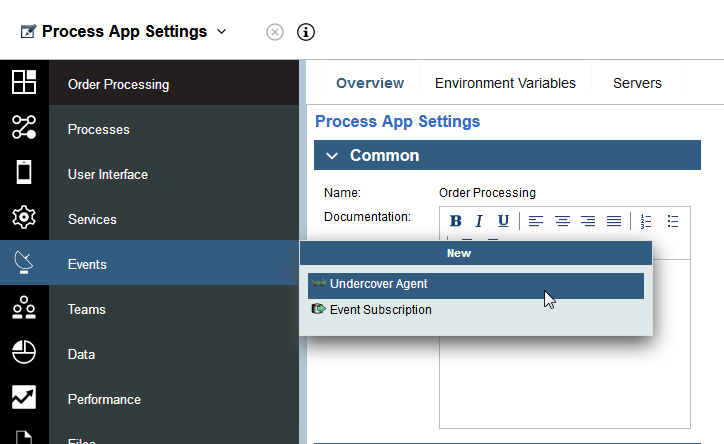Choose Event Subscription from New menu
The height and width of the screenshot is (444, 724).
pyautogui.click(x=380, y=310)
